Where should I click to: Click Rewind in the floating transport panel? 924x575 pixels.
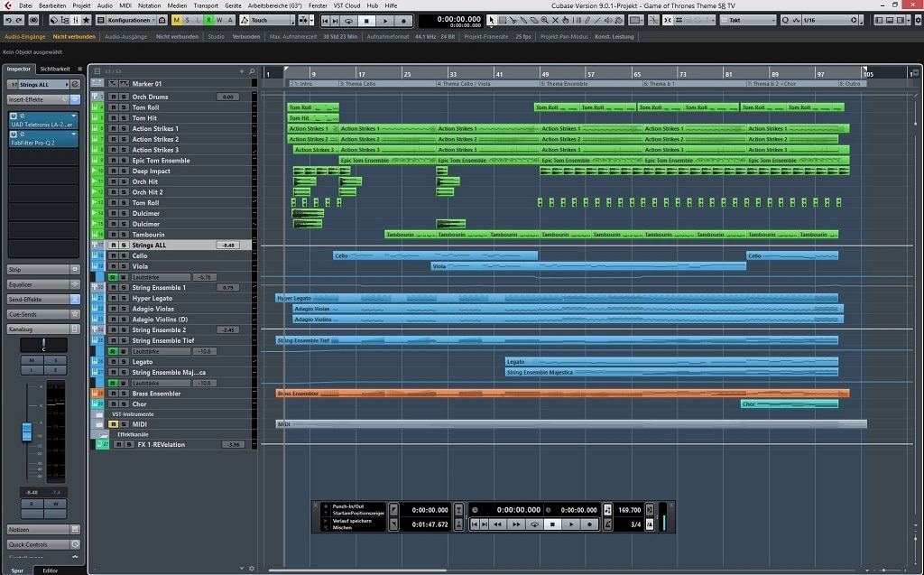[497, 524]
